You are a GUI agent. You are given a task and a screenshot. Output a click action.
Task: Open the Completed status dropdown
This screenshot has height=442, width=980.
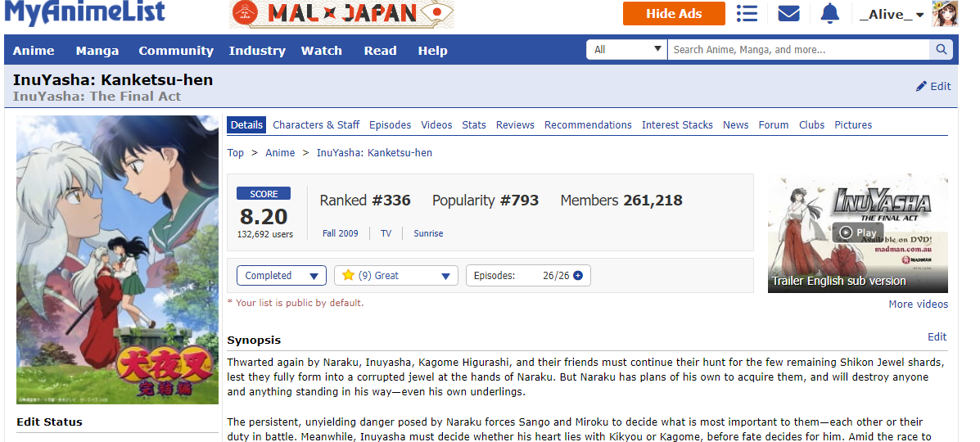tap(282, 275)
